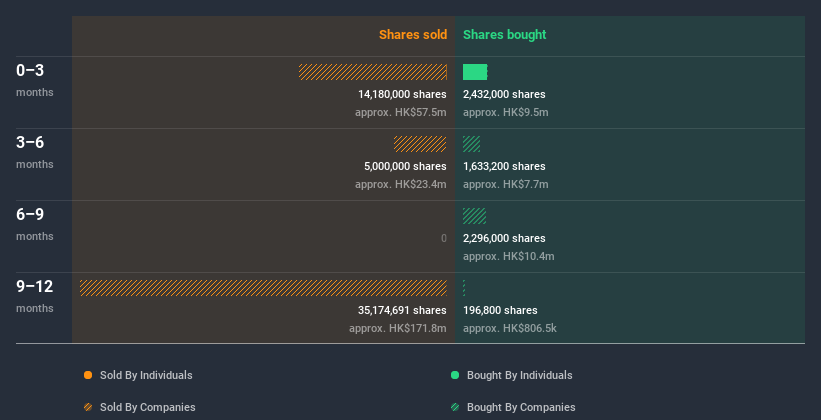Click the 35,174,691 shares value
Image resolution: width=821 pixels, height=420 pixels.
coord(402,310)
